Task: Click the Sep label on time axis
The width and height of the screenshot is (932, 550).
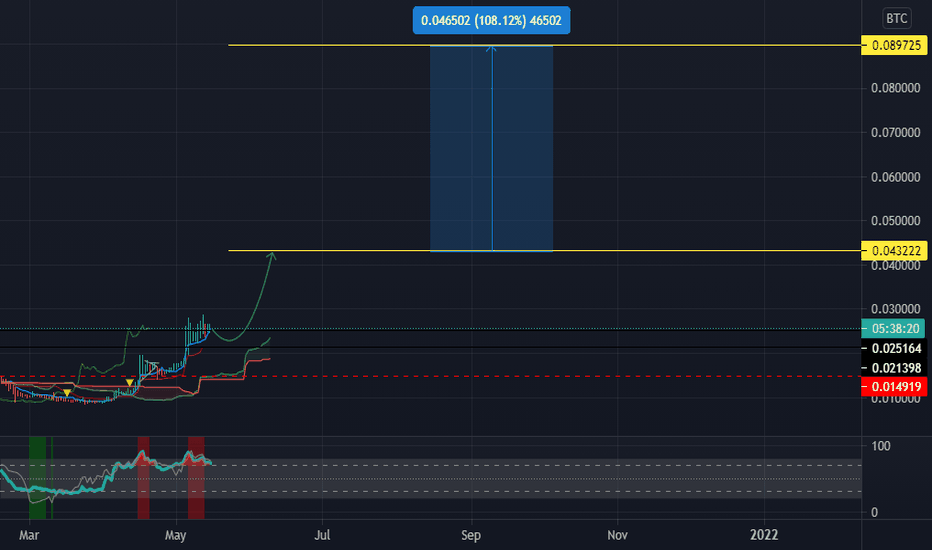Action: point(471,535)
